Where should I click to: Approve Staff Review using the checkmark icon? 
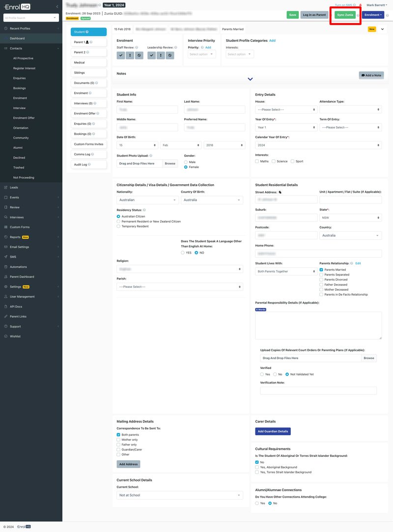tap(120, 55)
